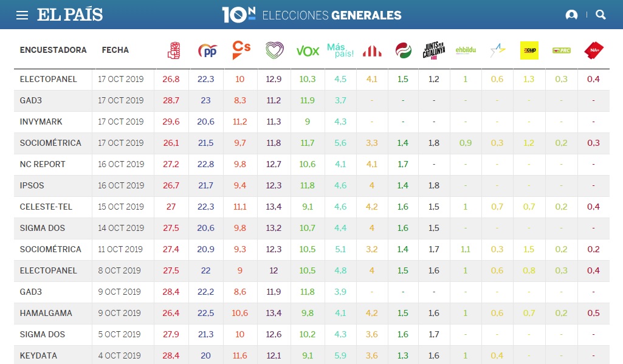Image resolution: width=623 pixels, height=364 pixels.
Task: Click the Junts per Catalunya logo
Action: click(x=434, y=50)
